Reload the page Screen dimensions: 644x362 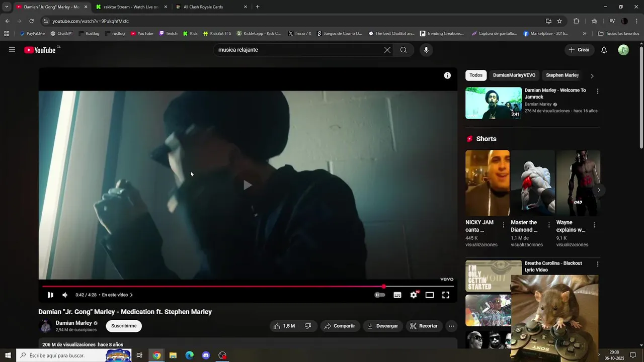tap(31, 21)
